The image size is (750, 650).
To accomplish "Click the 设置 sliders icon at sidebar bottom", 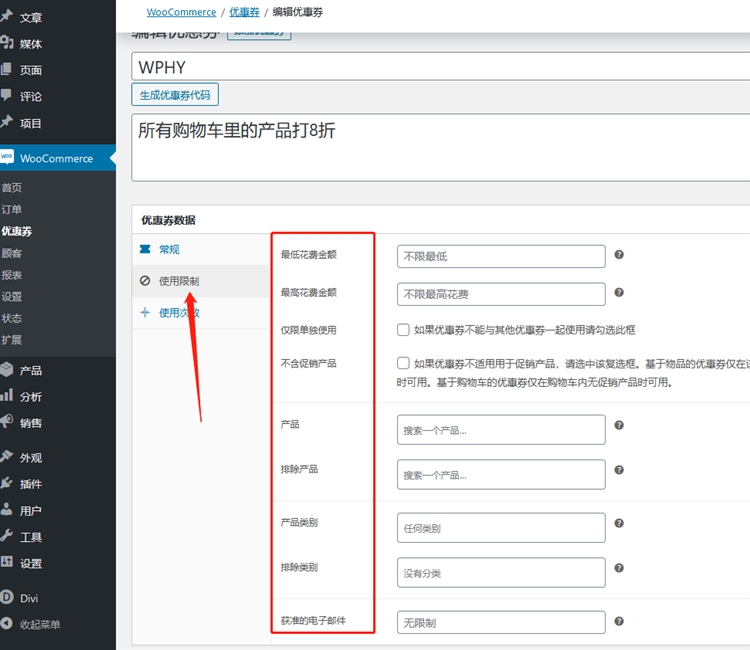I will (x=7, y=562).
